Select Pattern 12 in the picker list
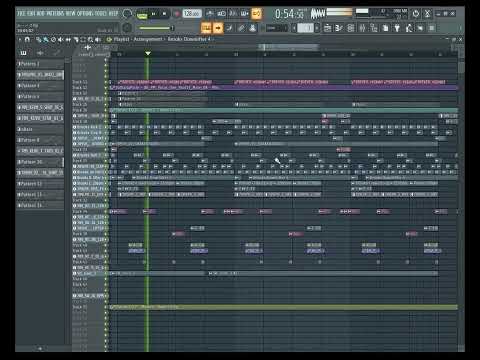480x360 pixels. [40, 184]
